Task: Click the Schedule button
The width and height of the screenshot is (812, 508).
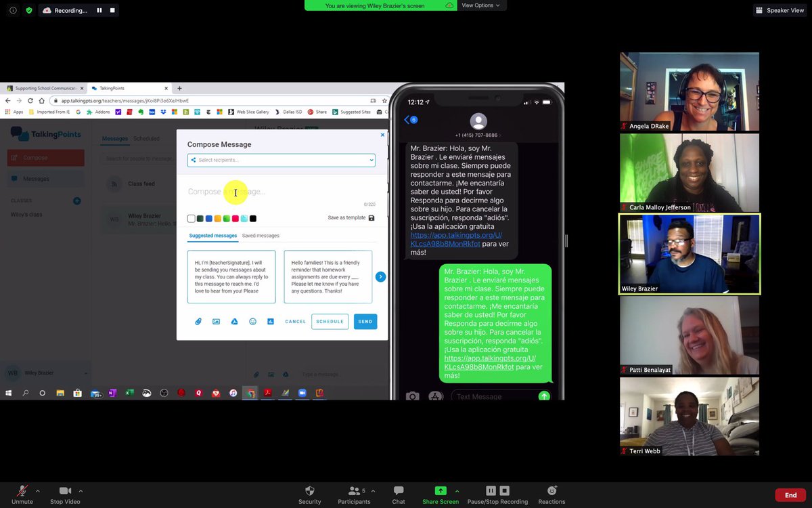Action: [x=330, y=321]
